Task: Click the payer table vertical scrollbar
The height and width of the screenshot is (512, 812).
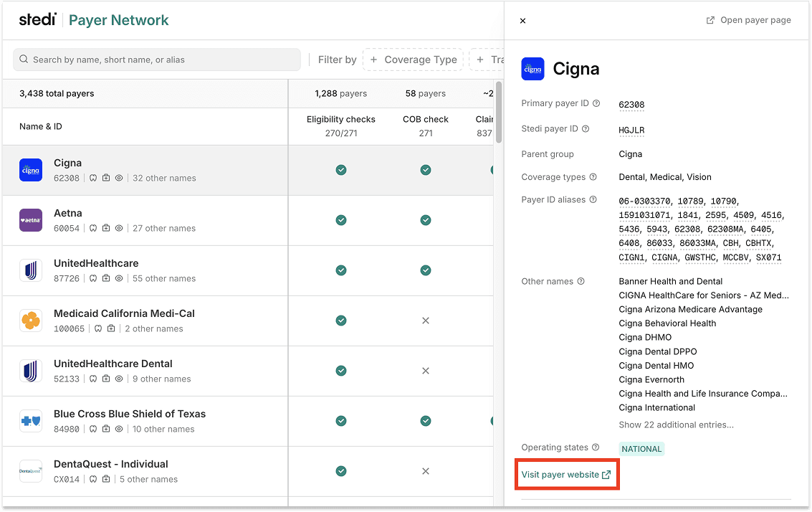Action: [x=499, y=112]
